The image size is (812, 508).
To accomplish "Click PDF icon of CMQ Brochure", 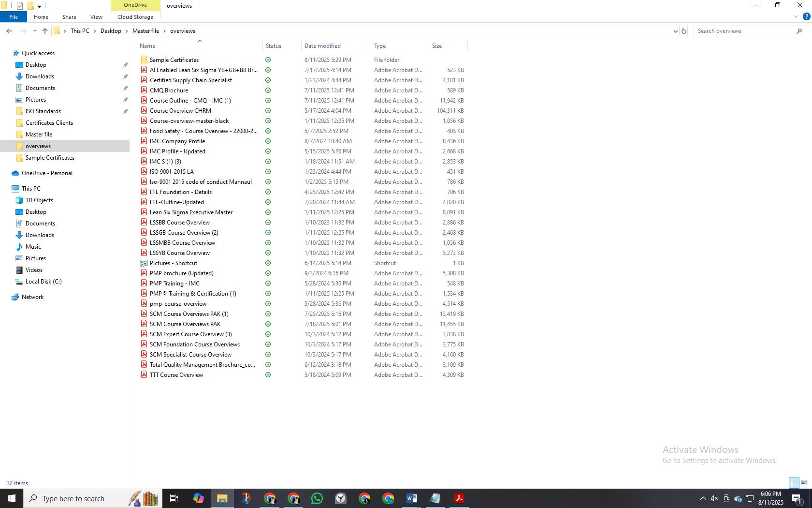I will [x=144, y=90].
